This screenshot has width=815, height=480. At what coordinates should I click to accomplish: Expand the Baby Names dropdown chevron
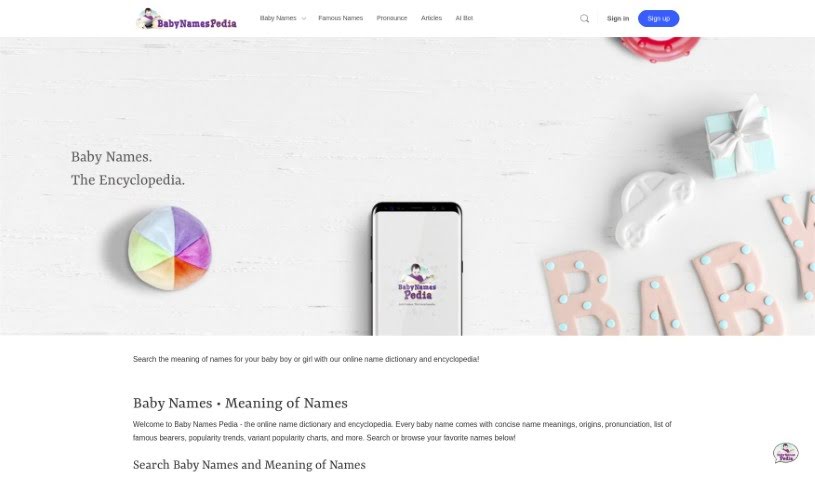point(304,19)
